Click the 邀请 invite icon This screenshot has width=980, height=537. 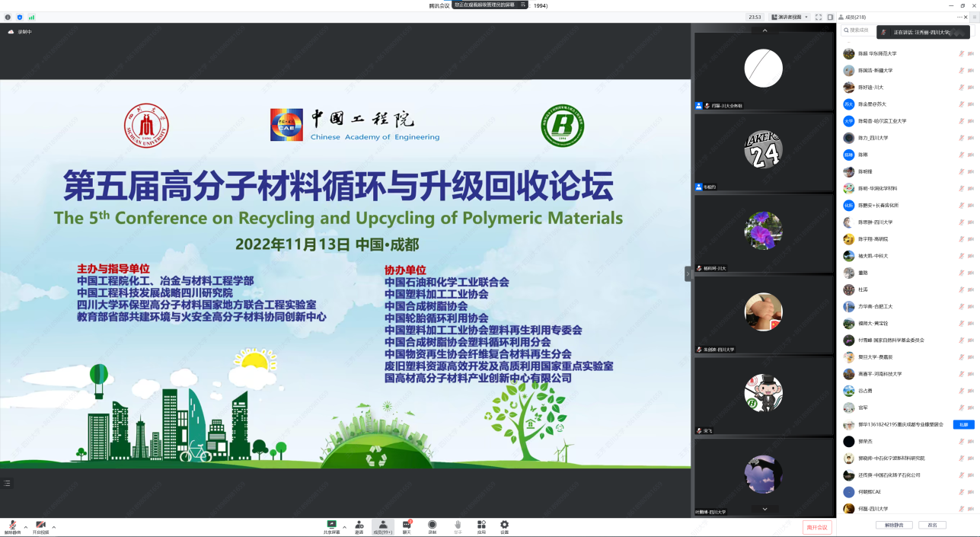coord(359,526)
